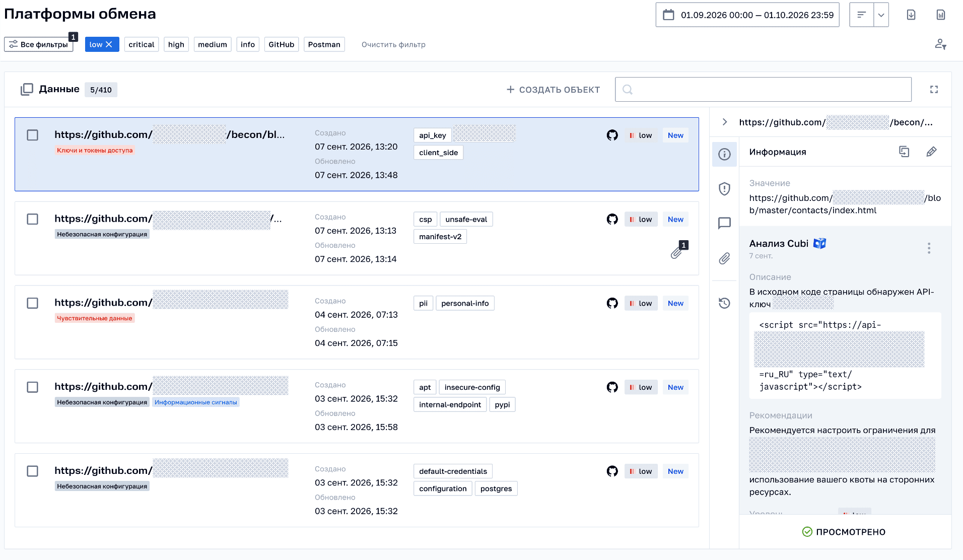The width and height of the screenshot is (963, 560).
Task: Click the manifest-v2 tag
Action: point(440,237)
